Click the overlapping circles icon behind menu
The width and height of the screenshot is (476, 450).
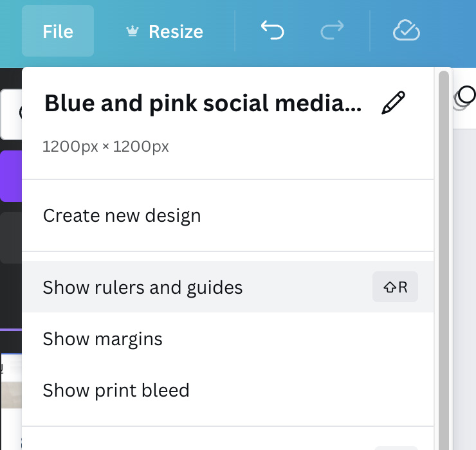[464, 98]
